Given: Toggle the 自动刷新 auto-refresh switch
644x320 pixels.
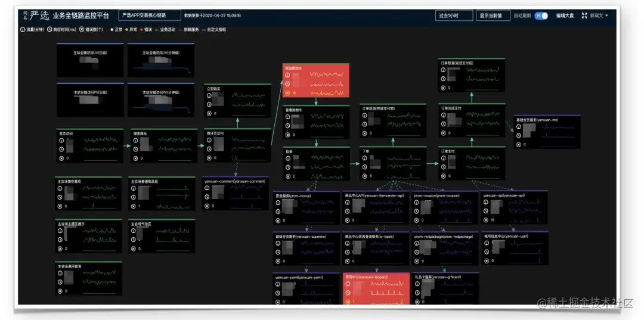Looking at the screenshot, I should (x=541, y=15).
